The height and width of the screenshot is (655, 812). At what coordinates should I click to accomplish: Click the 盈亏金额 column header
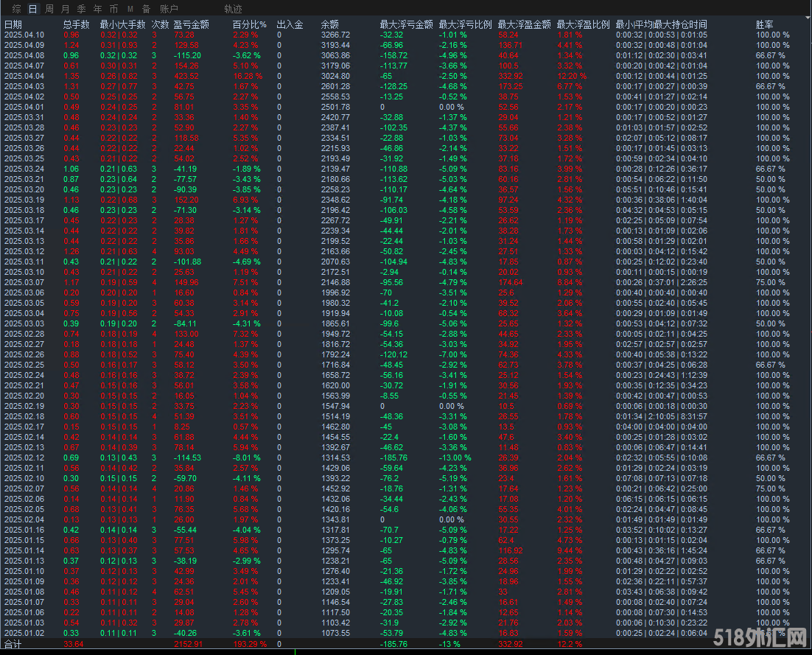[191, 24]
